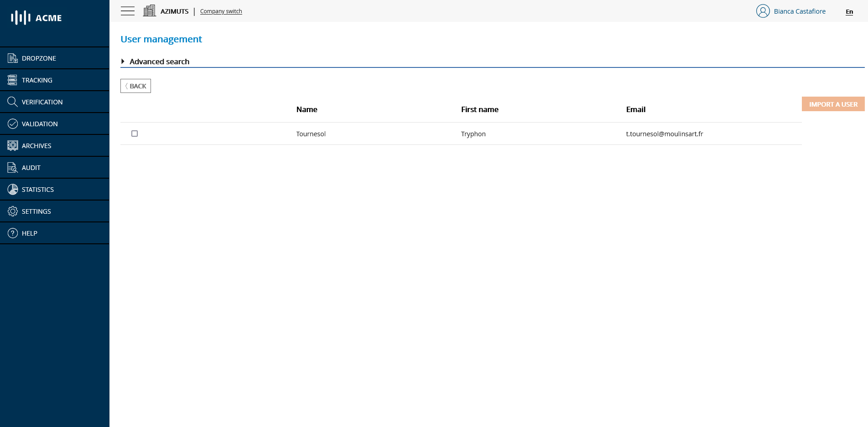The height and width of the screenshot is (427, 868).
Task: Open TRACKING from the sidebar icon
Action: (x=12, y=79)
